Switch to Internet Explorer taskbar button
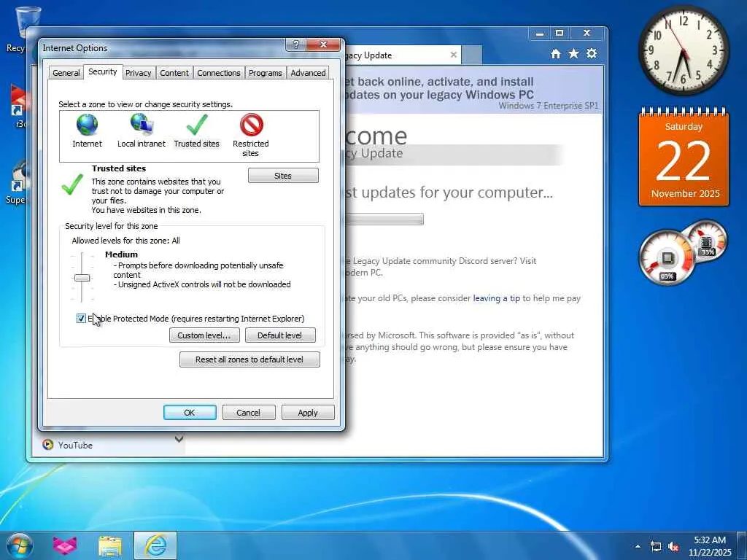Screen dimensions: 747x560 click(155, 545)
